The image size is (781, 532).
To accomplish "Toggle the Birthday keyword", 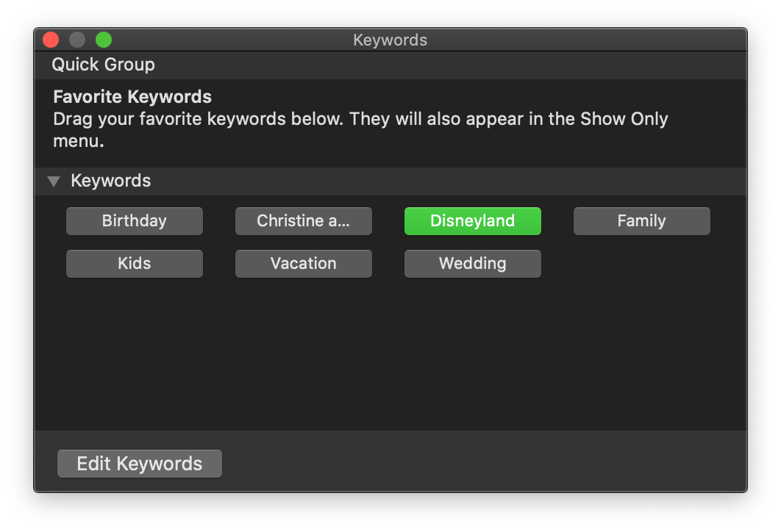I will pyautogui.click(x=135, y=221).
